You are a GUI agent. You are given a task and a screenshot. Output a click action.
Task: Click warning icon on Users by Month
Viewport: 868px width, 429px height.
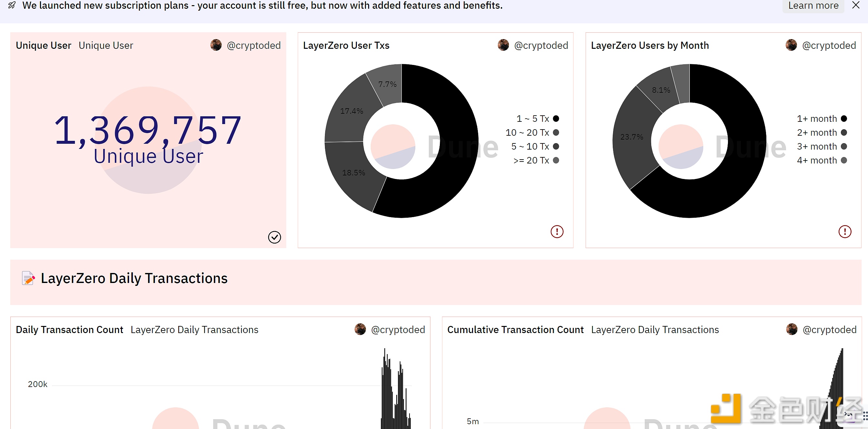[844, 232]
